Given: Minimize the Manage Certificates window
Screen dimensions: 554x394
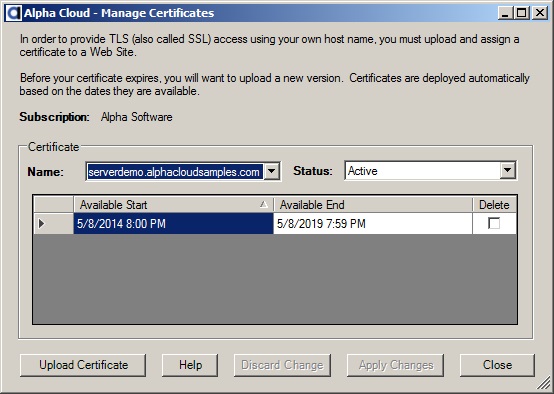Looking at the screenshot, I should [506, 13].
